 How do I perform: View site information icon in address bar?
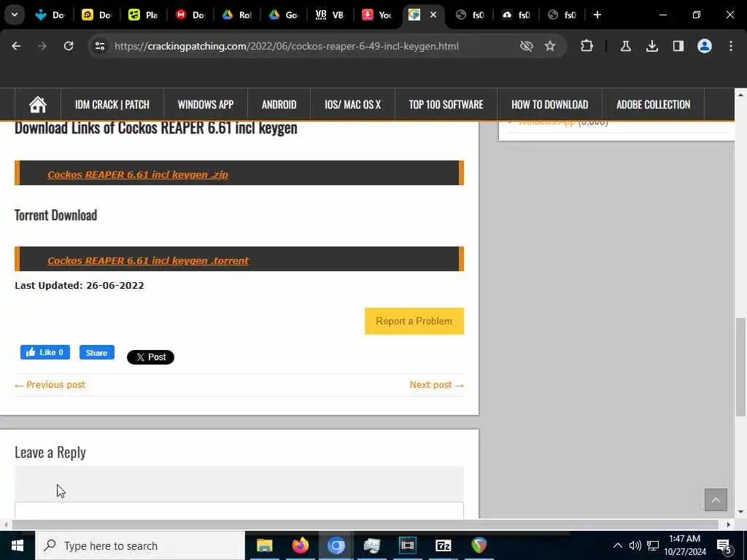pyautogui.click(x=99, y=46)
